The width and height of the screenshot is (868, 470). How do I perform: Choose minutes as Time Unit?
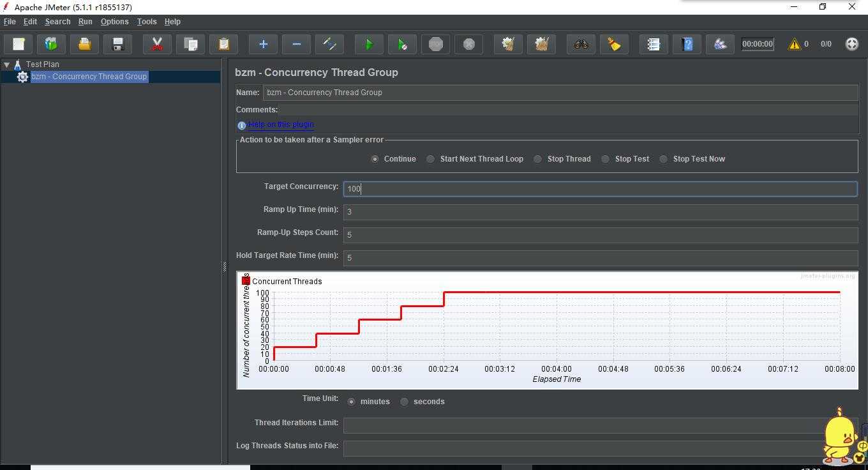coord(352,402)
